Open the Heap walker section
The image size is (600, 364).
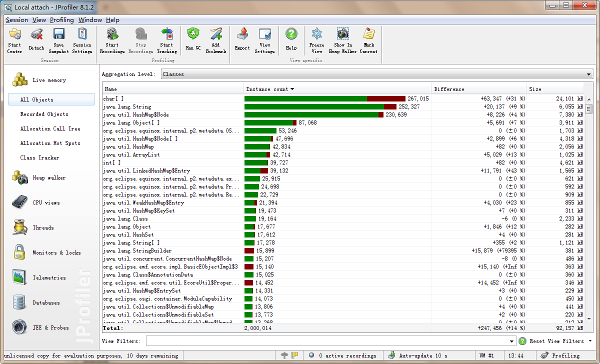[49, 177]
